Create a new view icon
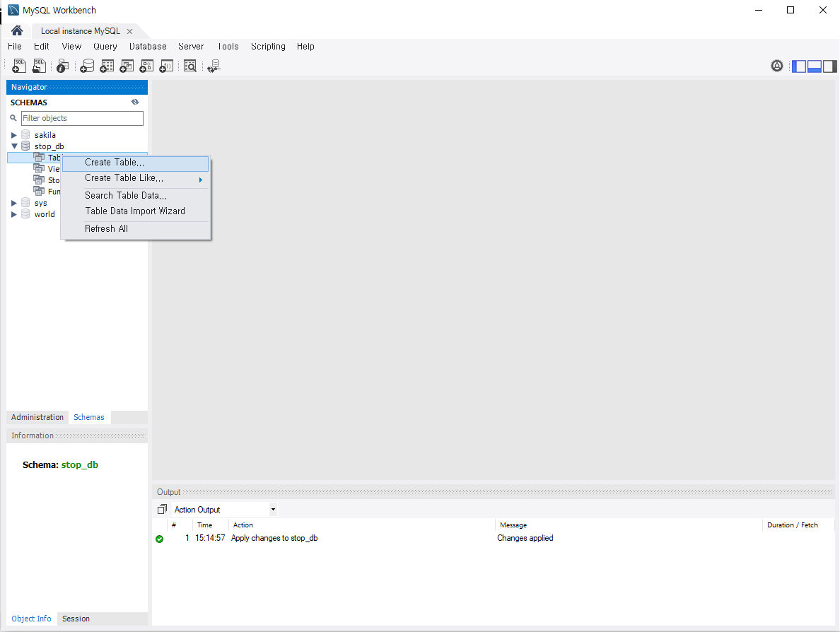 pos(127,66)
